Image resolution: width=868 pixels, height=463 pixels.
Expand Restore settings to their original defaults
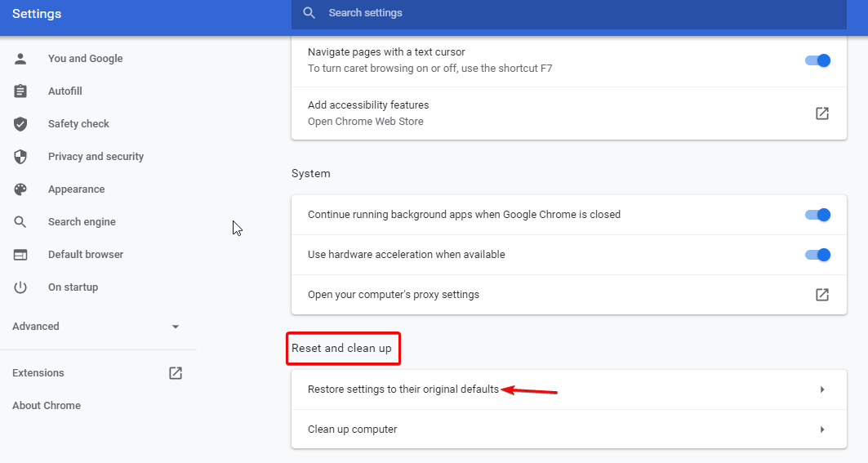click(x=822, y=390)
